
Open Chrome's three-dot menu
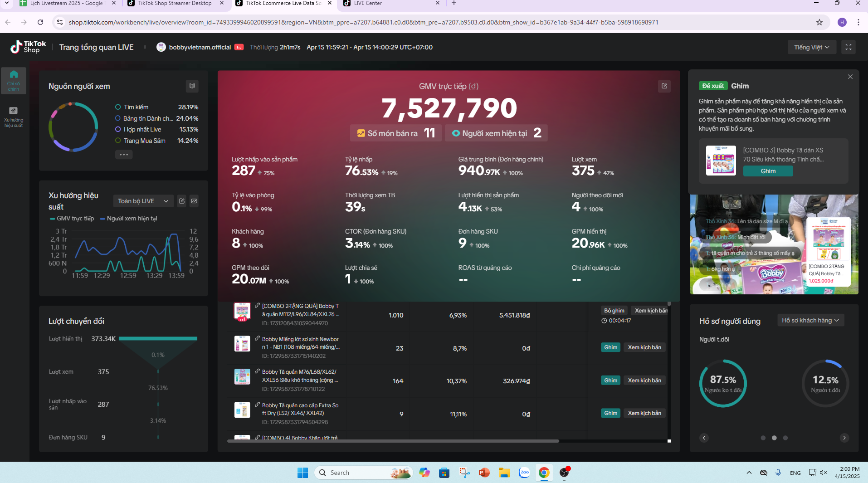(858, 22)
